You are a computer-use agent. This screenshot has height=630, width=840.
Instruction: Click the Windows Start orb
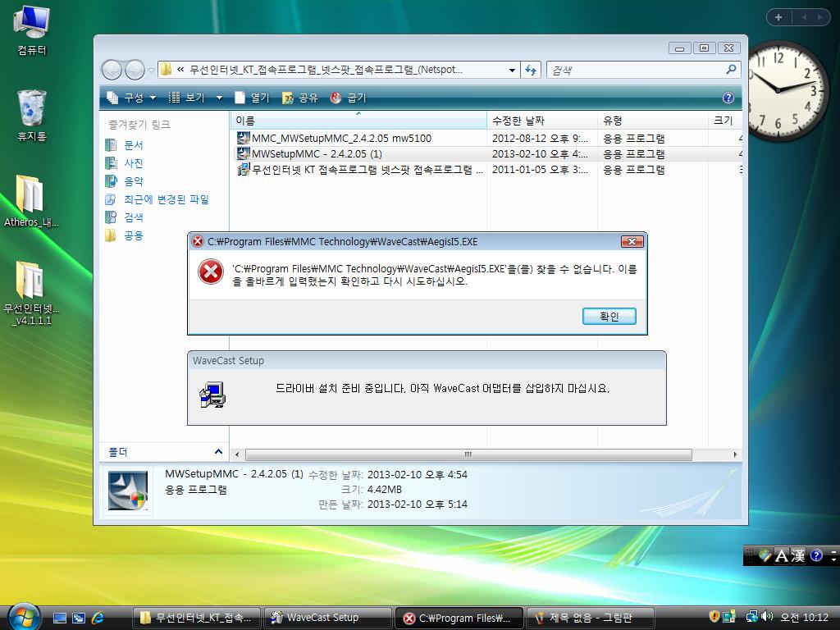coord(24,616)
